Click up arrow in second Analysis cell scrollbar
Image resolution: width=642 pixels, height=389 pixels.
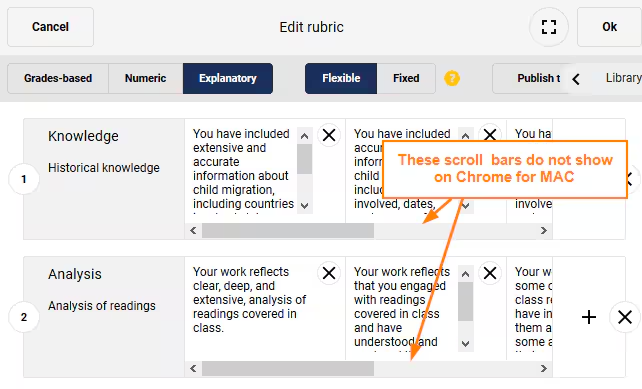point(465,274)
